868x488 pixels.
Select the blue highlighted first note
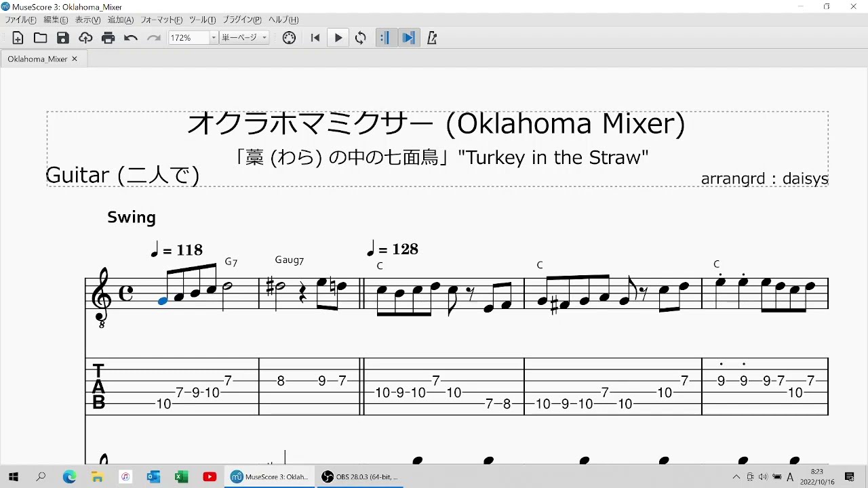click(x=163, y=301)
